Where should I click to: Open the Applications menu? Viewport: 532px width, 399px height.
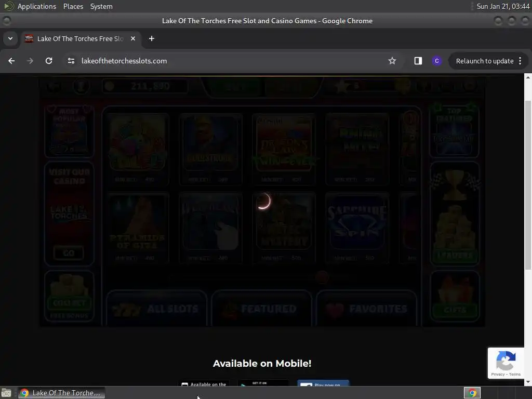click(x=37, y=6)
